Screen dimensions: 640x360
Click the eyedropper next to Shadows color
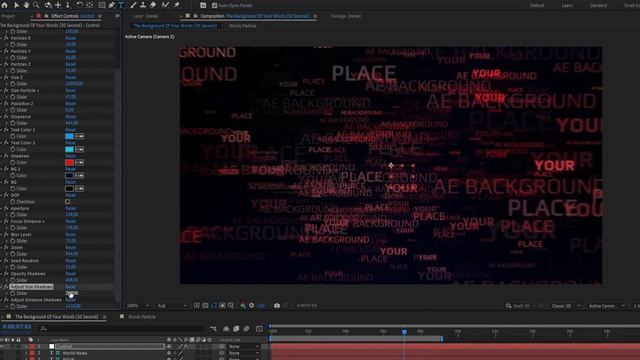point(80,162)
